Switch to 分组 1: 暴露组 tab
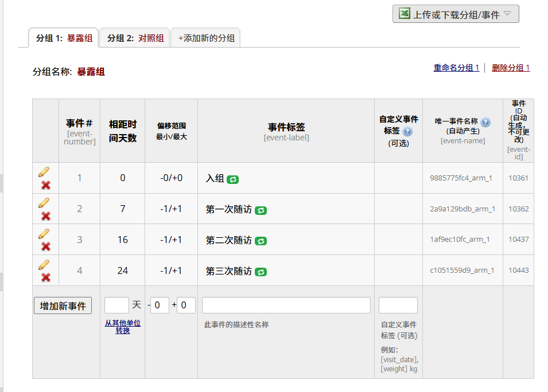This screenshot has height=392, width=548. point(64,38)
